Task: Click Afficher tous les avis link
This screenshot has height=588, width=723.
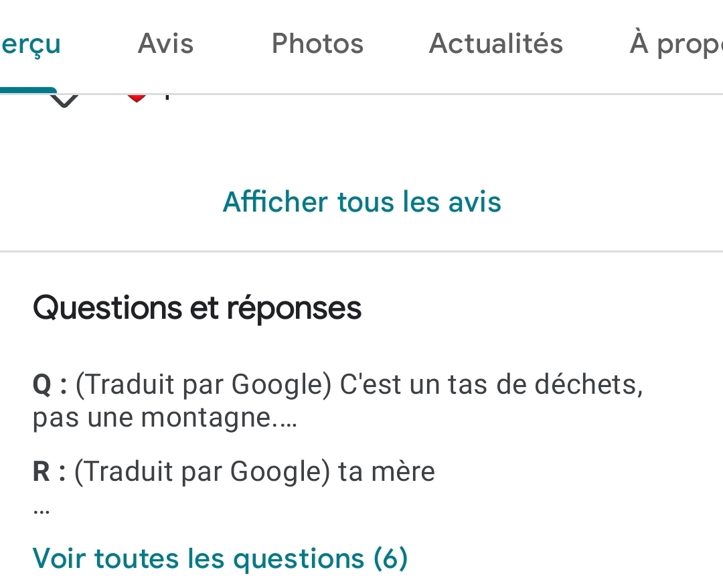Action: click(x=361, y=202)
